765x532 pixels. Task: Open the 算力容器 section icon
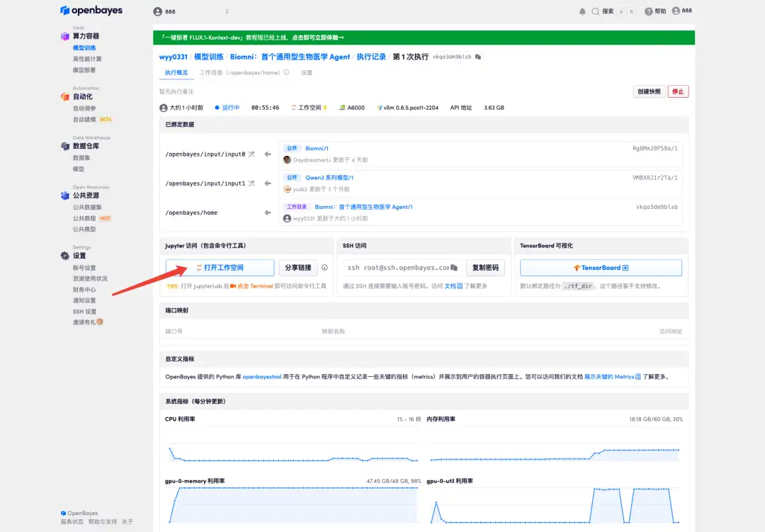[x=64, y=36]
